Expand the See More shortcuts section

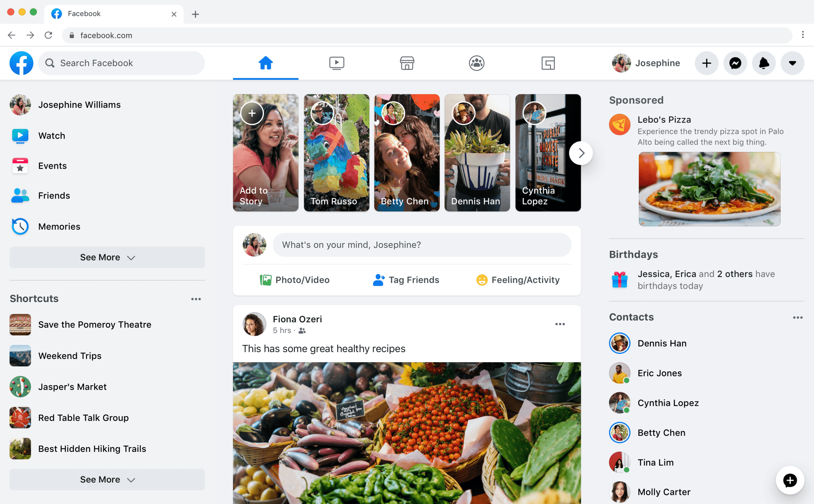[107, 479]
